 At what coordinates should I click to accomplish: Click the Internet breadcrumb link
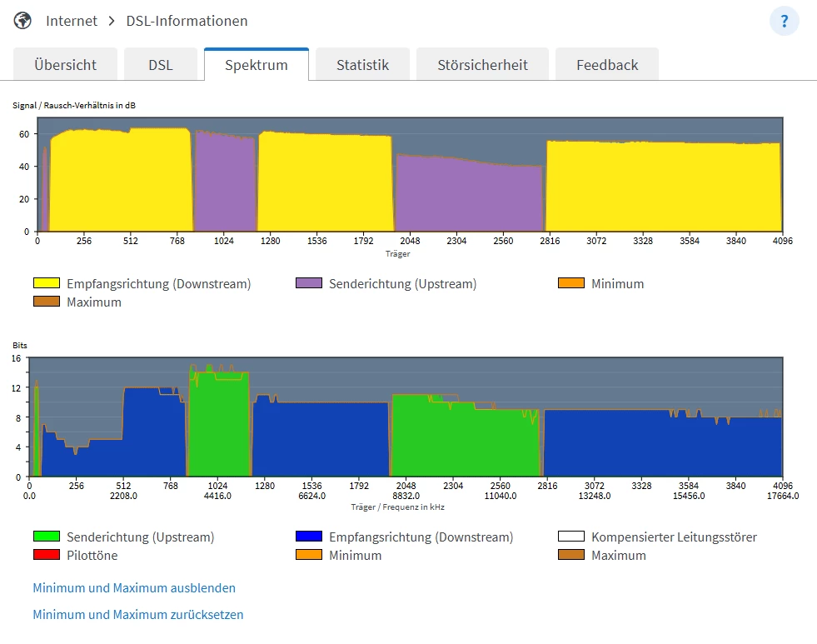point(72,21)
